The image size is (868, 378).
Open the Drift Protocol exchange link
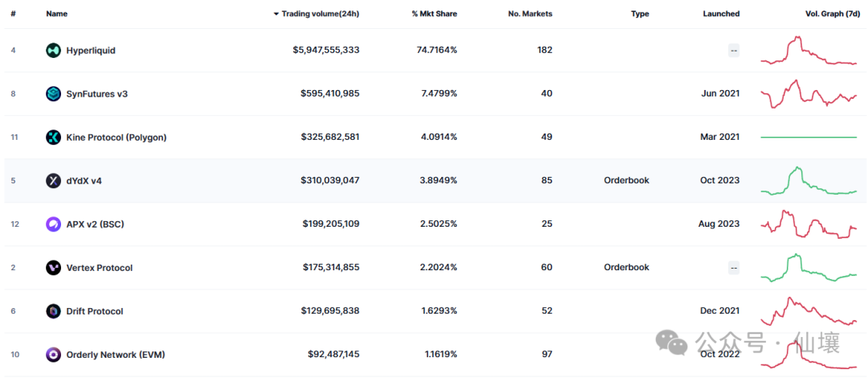pyautogui.click(x=94, y=311)
